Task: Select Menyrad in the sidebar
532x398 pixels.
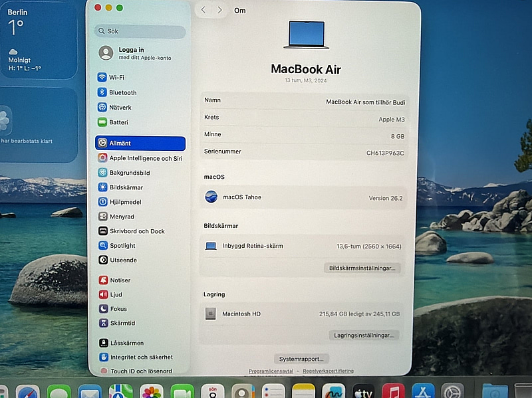Action: point(122,217)
